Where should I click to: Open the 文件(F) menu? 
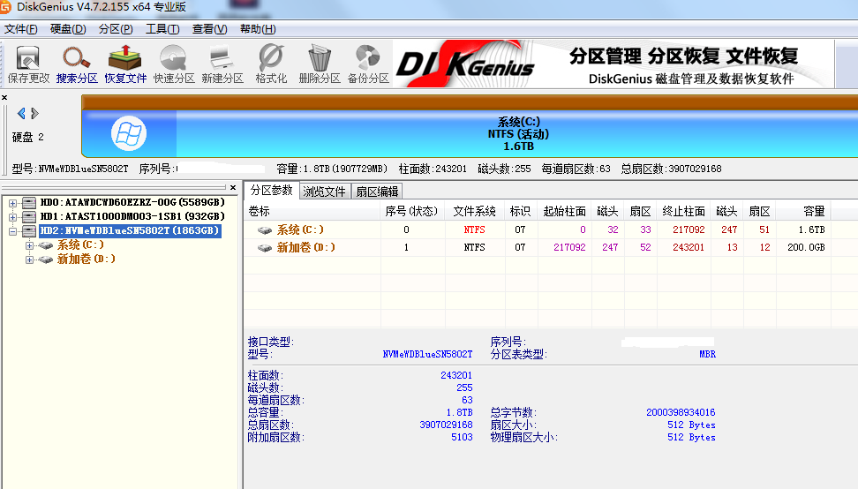tap(21, 29)
